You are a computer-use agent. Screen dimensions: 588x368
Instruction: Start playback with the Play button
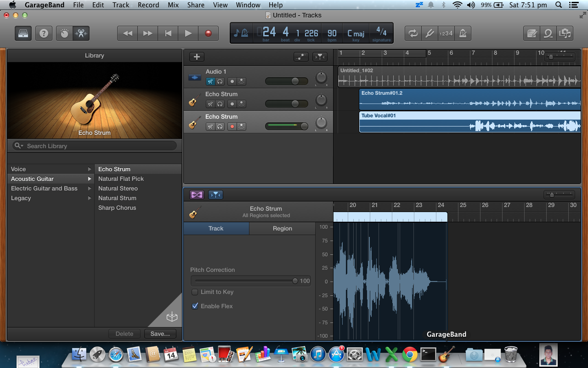point(188,34)
